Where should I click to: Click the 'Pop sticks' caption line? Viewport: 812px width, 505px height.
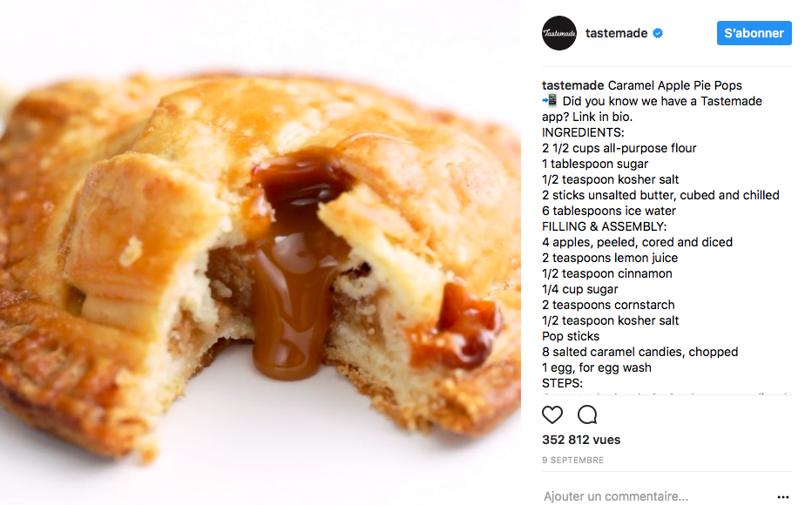pyautogui.click(x=571, y=336)
